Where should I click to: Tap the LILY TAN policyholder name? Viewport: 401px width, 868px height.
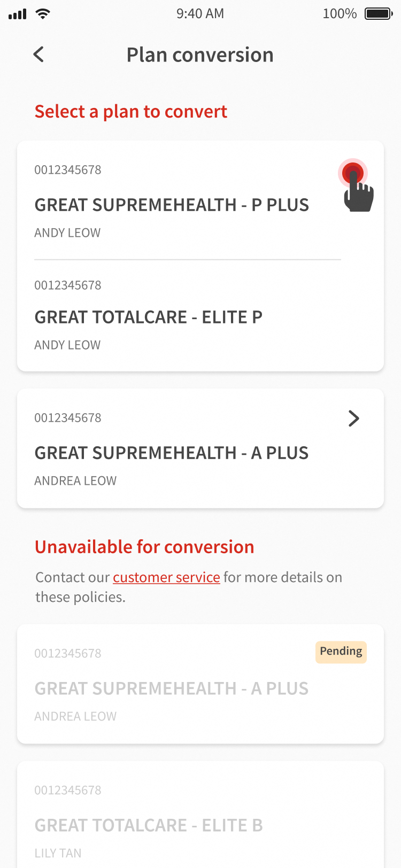[58, 853]
